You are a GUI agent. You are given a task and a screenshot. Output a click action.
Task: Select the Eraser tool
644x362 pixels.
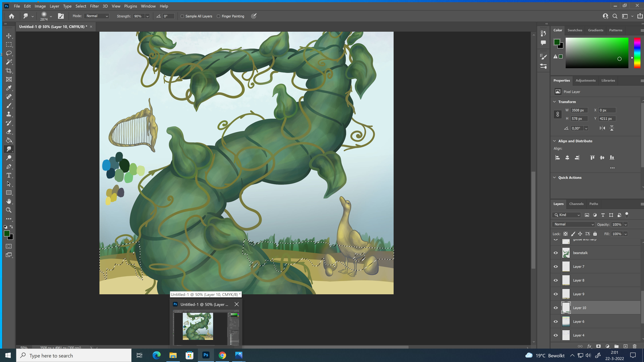(x=9, y=132)
